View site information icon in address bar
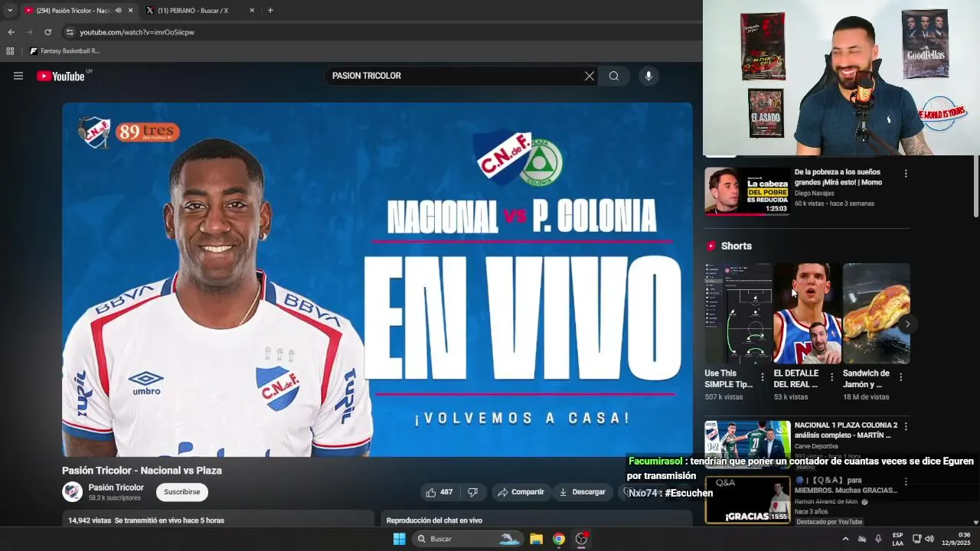Image resolution: width=980 pixels, height=551 pixels. pyautogui.click(x=70, y=32)
